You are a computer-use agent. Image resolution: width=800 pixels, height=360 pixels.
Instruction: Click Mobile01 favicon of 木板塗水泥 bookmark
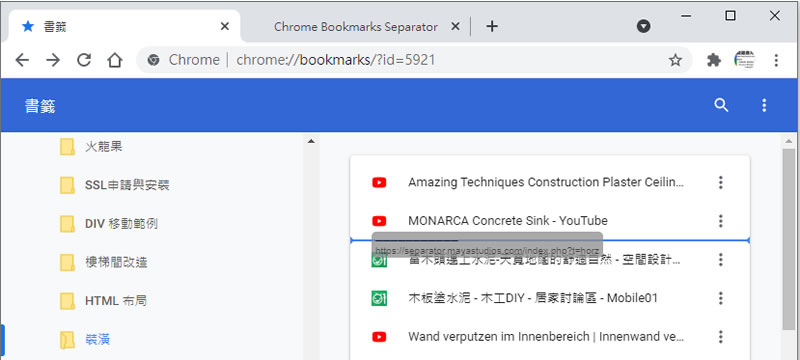379,298
